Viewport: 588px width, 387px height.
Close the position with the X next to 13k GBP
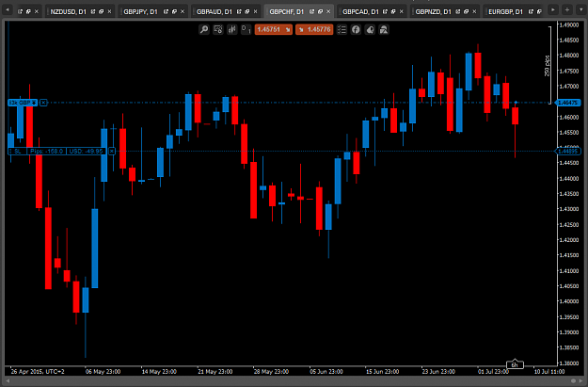(43, 103)
